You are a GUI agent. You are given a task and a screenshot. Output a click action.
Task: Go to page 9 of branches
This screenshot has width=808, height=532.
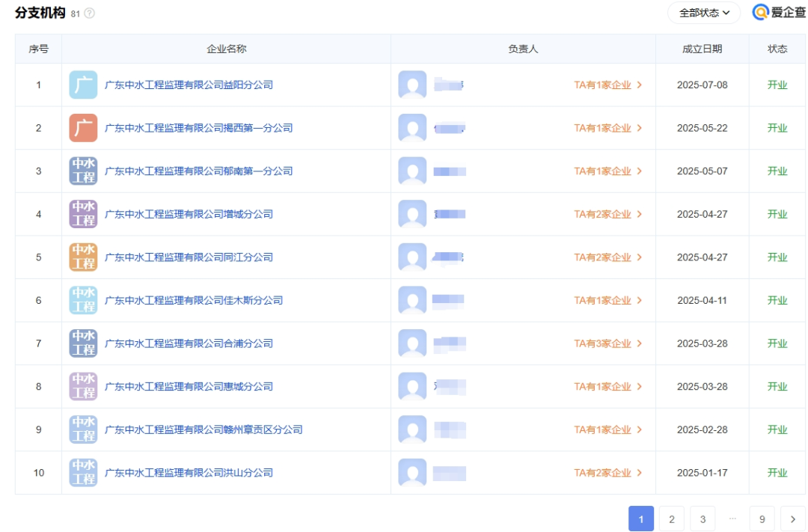762,519
